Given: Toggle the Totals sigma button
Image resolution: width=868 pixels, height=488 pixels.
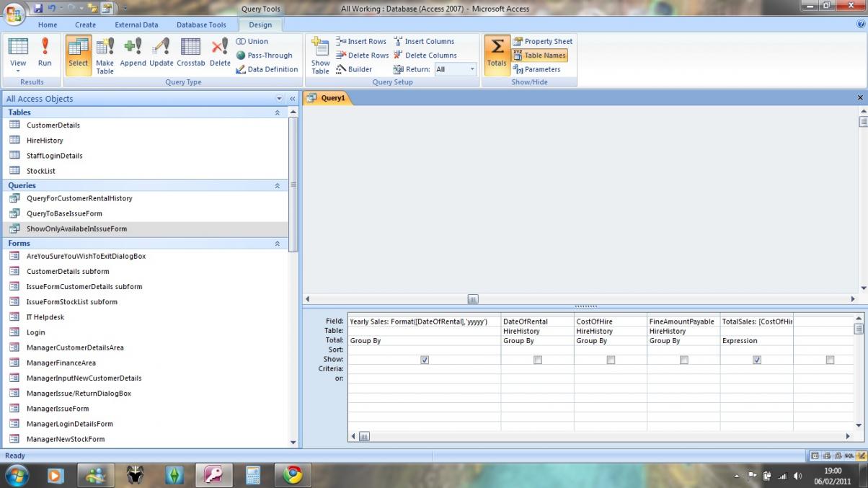Looking at the screenshot, I should (x=497, y=54).
